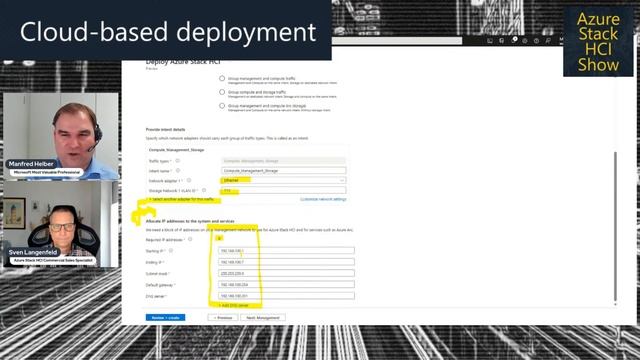Open portal Settings gear icon
The height and width of the screenshot is (360, 640).
(x=525, y=40)
